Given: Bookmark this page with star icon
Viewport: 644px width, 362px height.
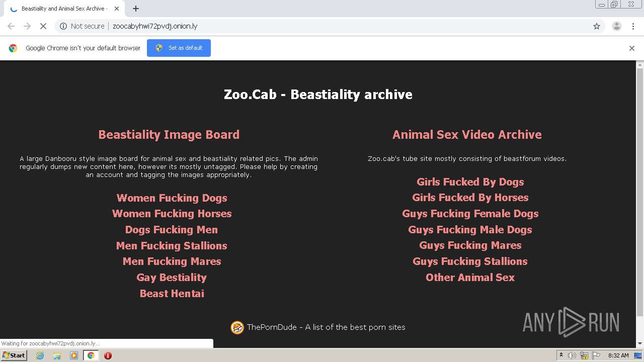Looking at the screenshot, I should click(x=597, y=26).
